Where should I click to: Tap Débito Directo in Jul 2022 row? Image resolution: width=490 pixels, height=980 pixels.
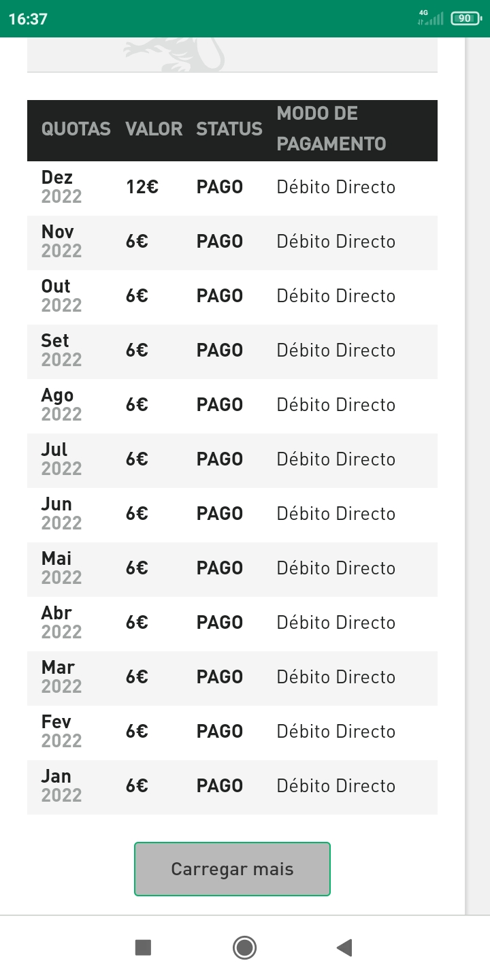point(336,459)
